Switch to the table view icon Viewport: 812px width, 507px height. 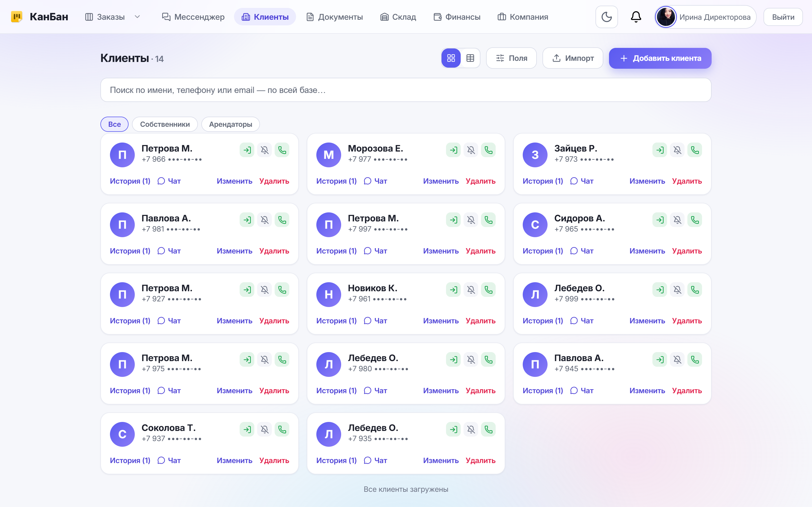coord(470,58)
